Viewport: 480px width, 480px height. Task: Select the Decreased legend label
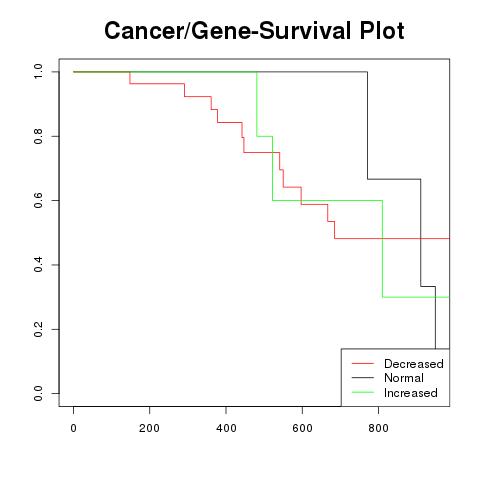coord(414,364)
